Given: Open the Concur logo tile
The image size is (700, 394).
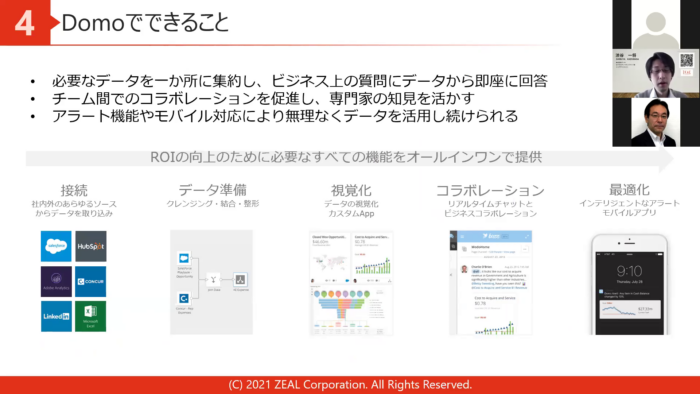Looking at the screenshot, I should point(91,282).
